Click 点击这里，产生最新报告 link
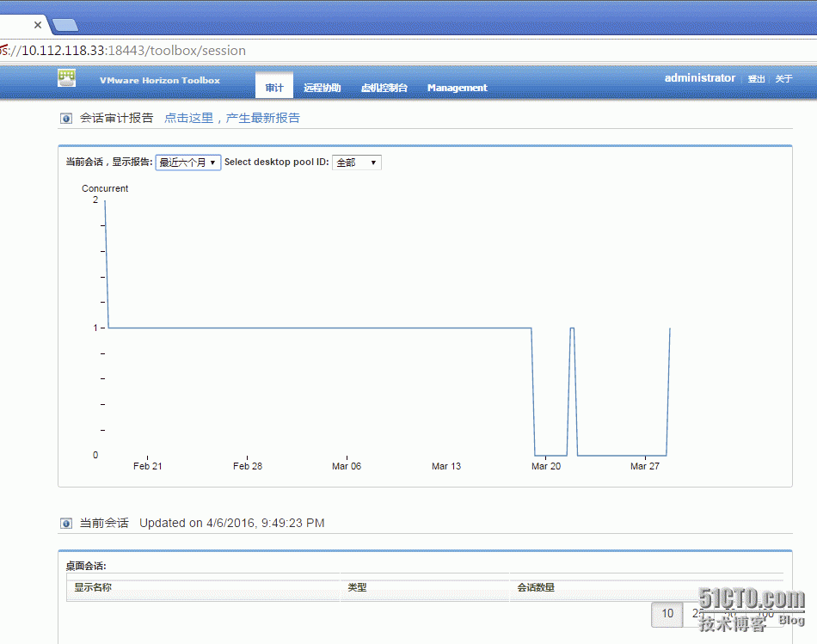The height and width of the screenshot is (644, 817). (x=232, y=119)
